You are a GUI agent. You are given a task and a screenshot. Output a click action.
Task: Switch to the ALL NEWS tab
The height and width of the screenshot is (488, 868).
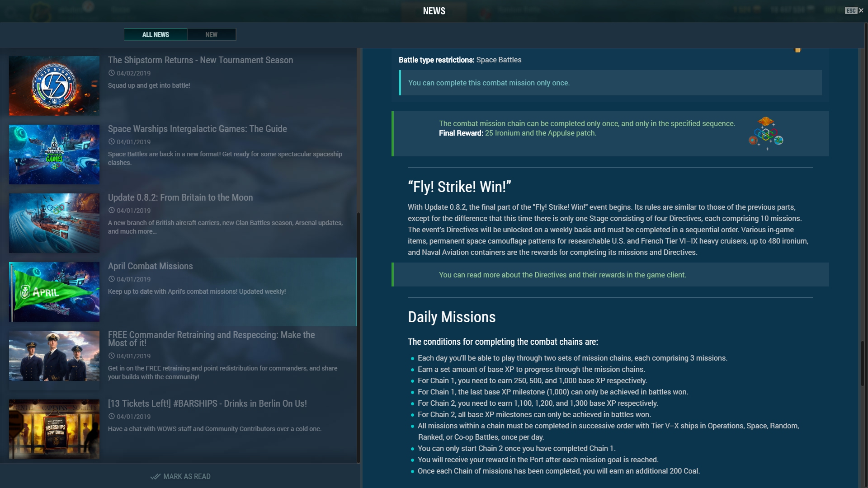[156, 34]
